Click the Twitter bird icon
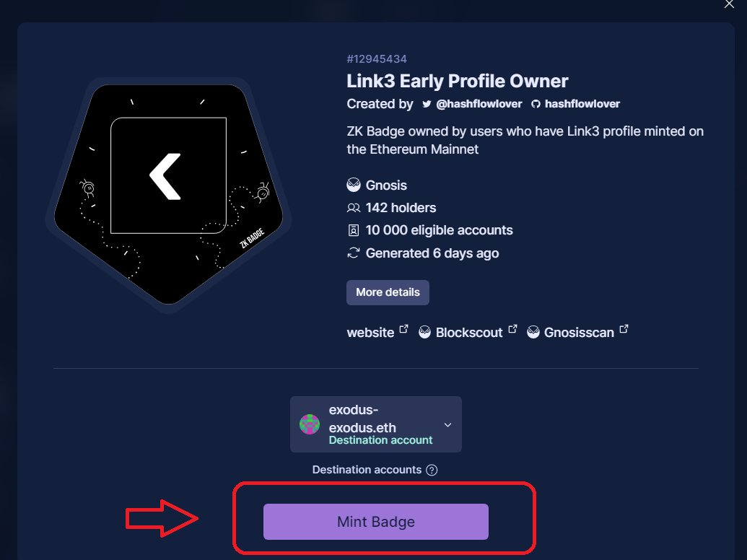The image size is (747, 560). 427,104
